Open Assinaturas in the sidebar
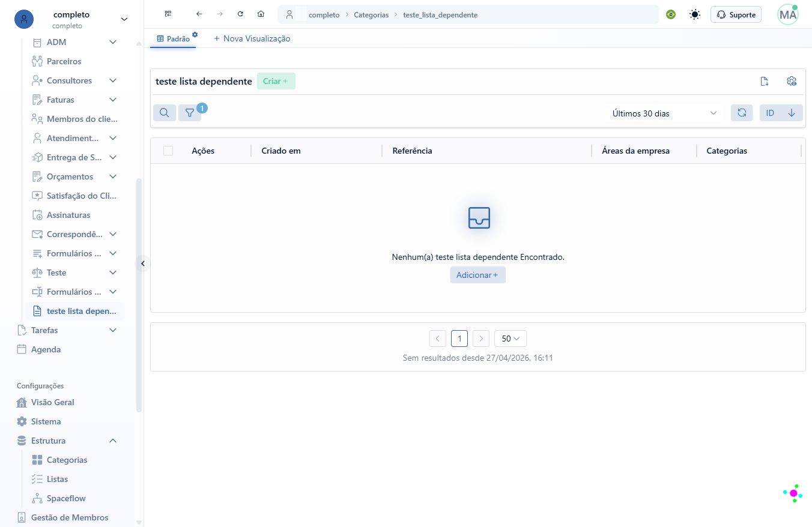Screen dimensions: 812x527 pyautogui.click(x=68, y=215)
